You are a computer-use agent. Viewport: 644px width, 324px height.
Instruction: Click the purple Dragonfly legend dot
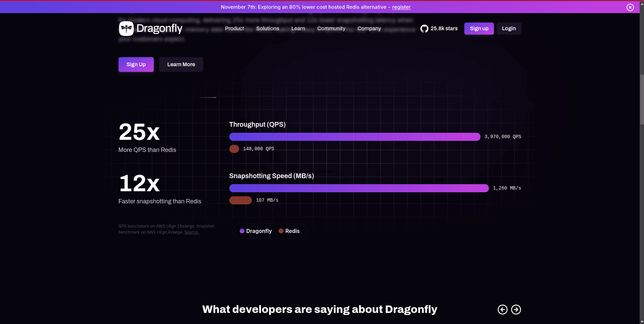[x=242, y=231]
